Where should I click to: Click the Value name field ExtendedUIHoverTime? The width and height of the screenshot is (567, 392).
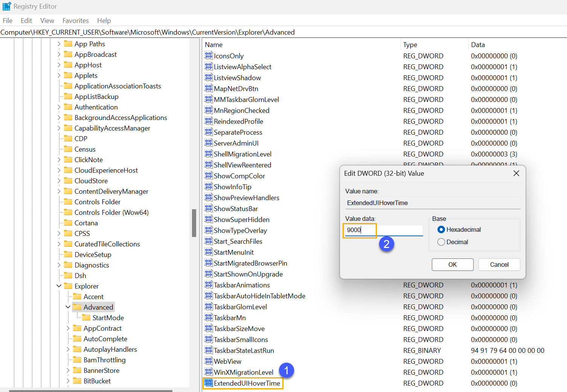pos(433,203)
